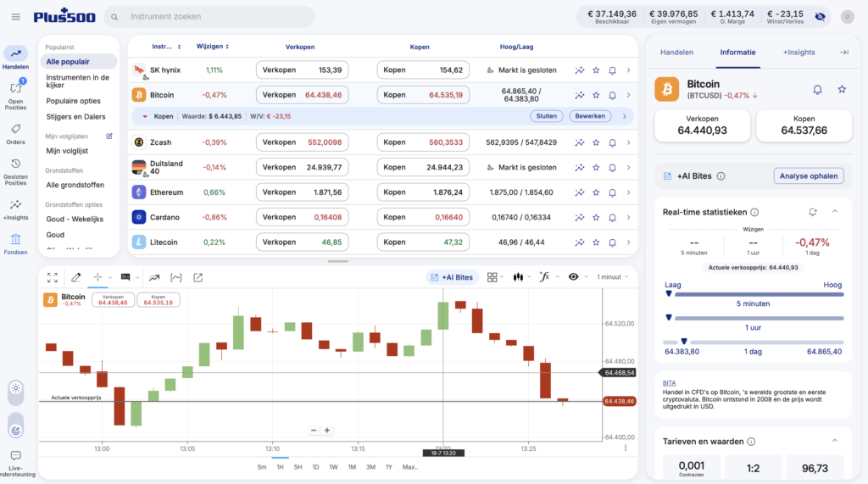The width and height of the screenshot is (868, 484).
Task: Set alert bell for Duitsland 40
Action: coord(612,168)
